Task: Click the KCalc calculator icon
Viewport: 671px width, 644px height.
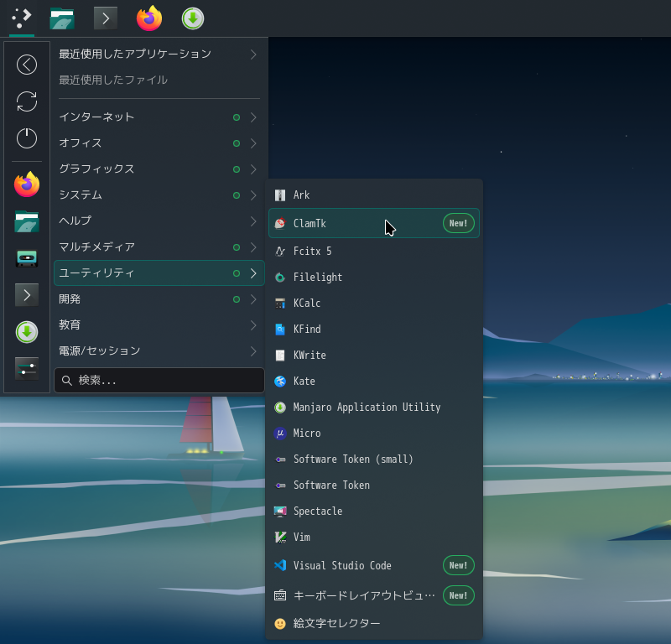Action: [280, 304]
